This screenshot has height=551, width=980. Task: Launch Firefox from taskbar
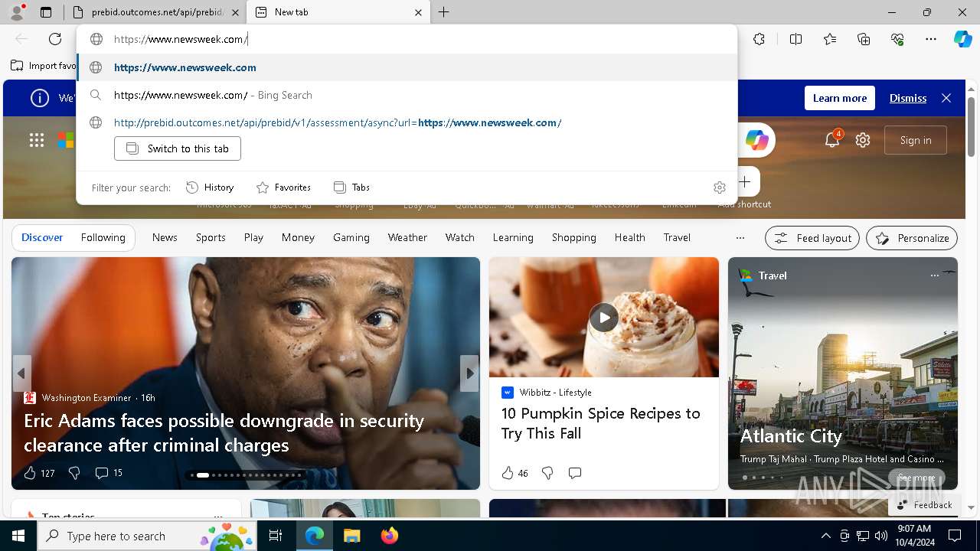(x=389, y=536)
